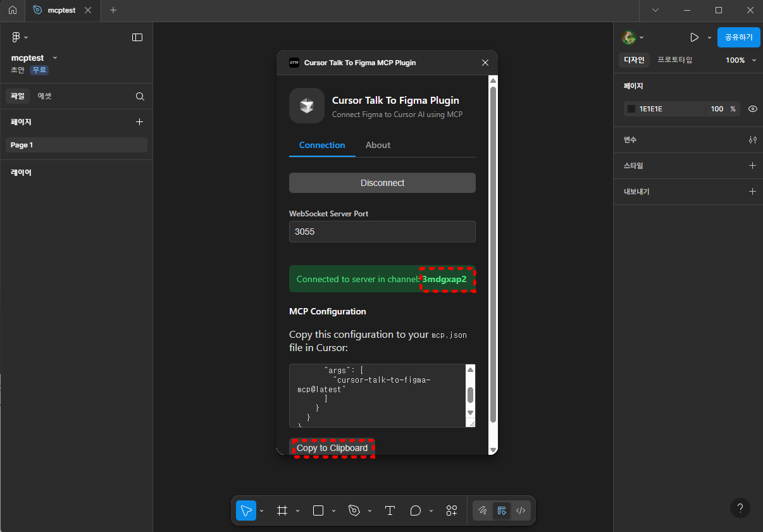Select the Move tool
The height and width of the screenshot is (532, 763).
point(245,510)
